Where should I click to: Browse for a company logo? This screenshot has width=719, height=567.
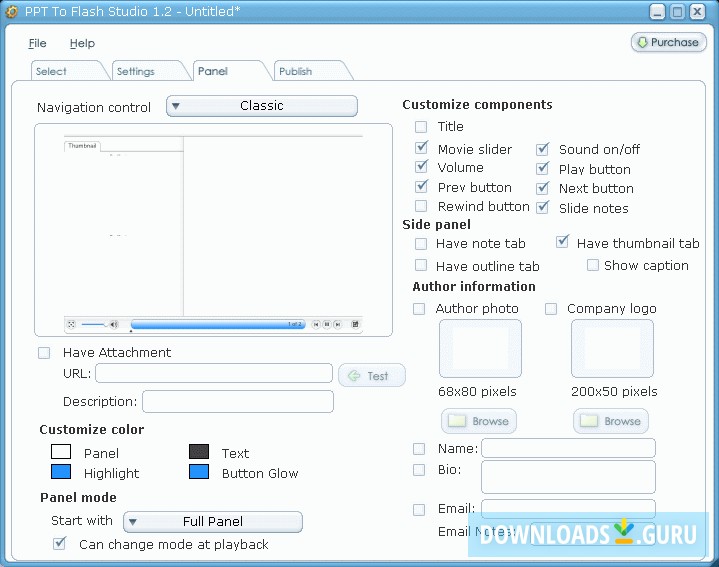(x=611, y=421)
